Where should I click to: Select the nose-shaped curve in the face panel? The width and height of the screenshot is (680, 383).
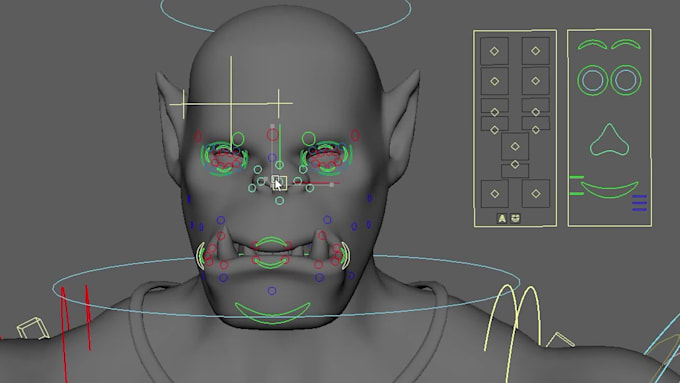point(609,140)
